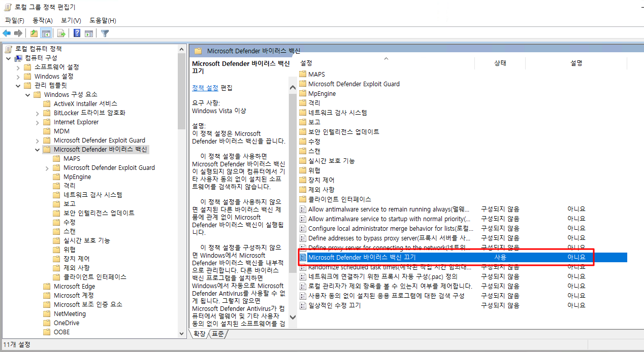Click policy icon beside Configure local administrator merge behavior
The height and width of the screenshot is (352, 644).
tap(303, 228)
